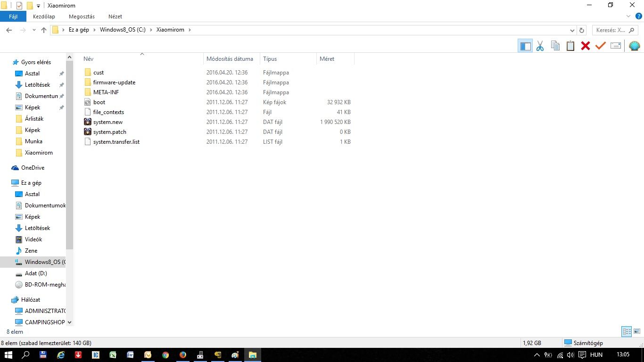Show hidden system tray icons
Screen dimensions: 644x362
(537, 355)
